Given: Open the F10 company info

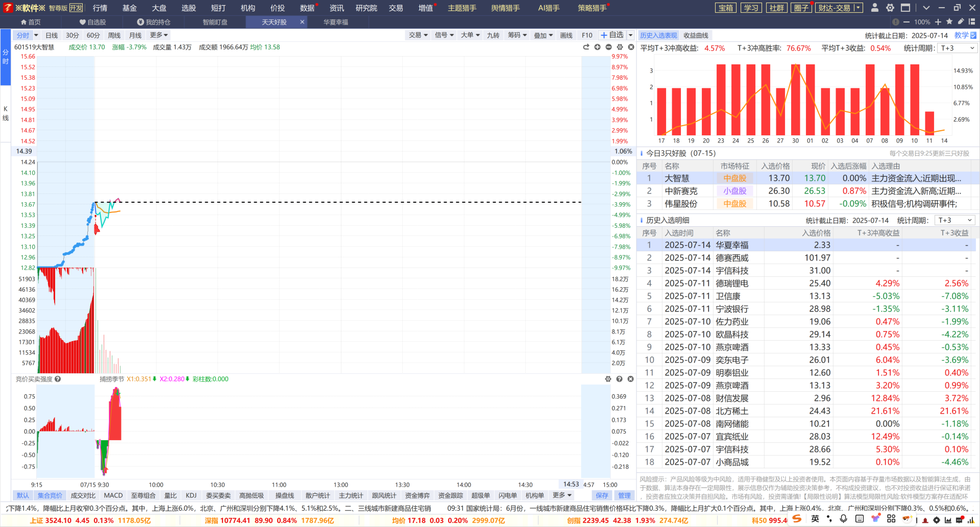Looking at the screenshot, I should coord(587,35).
